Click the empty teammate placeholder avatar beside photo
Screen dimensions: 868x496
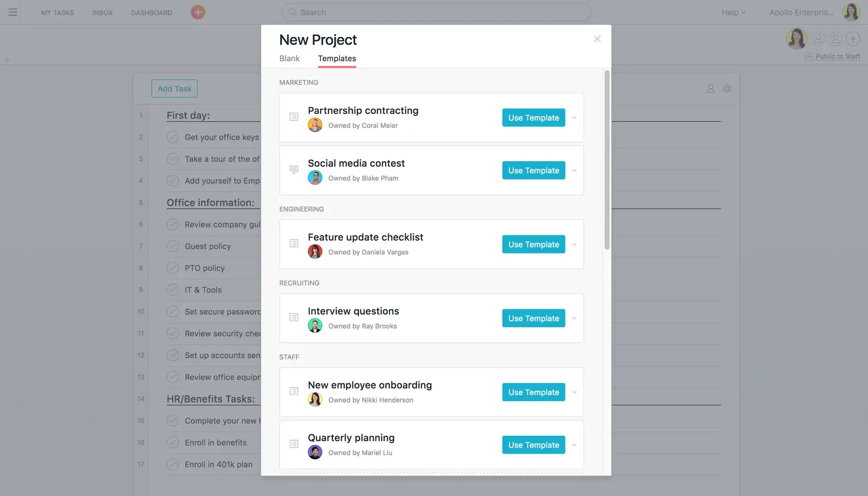[818, 39]
